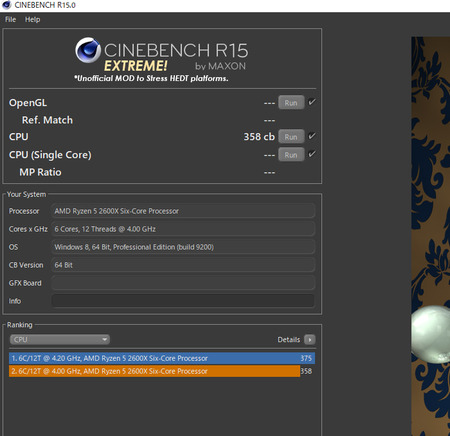
Task: Open the File menu
Action: coord(10,19)
